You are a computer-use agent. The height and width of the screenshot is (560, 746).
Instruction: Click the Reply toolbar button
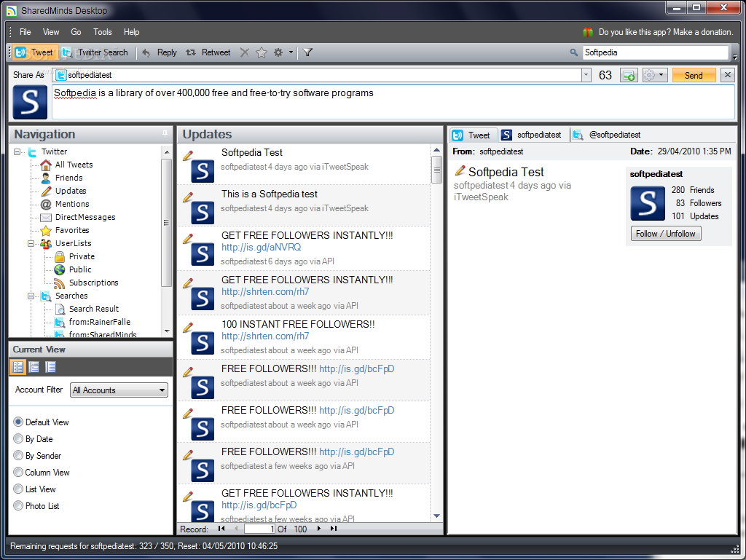[x=160, y=52]
